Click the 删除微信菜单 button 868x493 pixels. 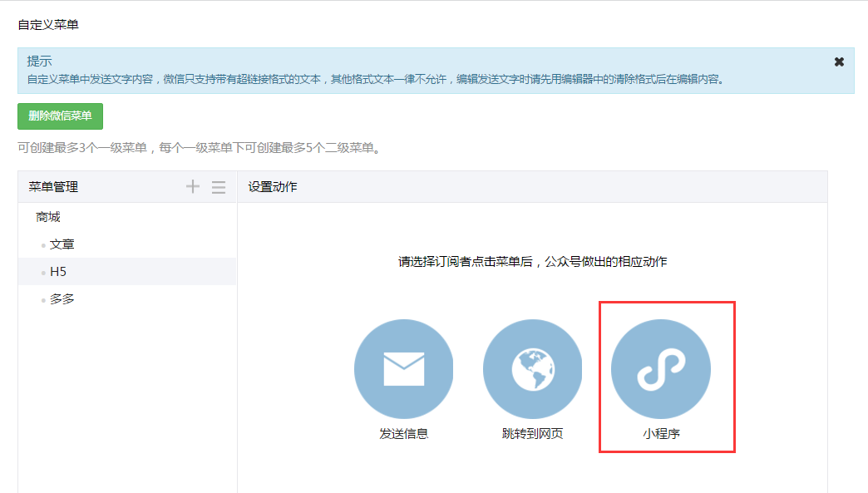60,116
